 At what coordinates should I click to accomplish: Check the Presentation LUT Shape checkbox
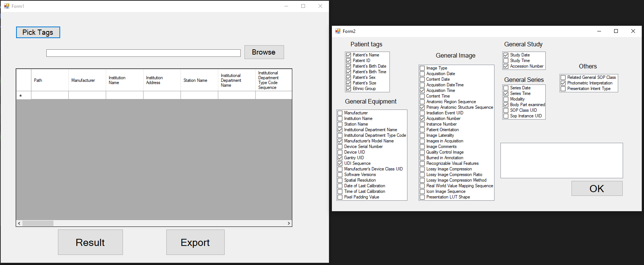pos(422,197)
